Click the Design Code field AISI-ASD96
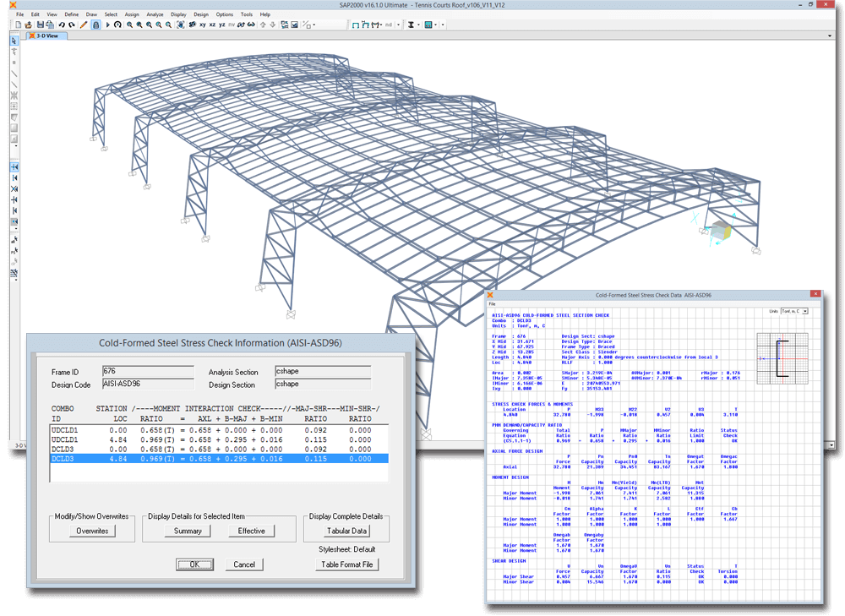This screenshot has height=616, width=845. point(148,384)
